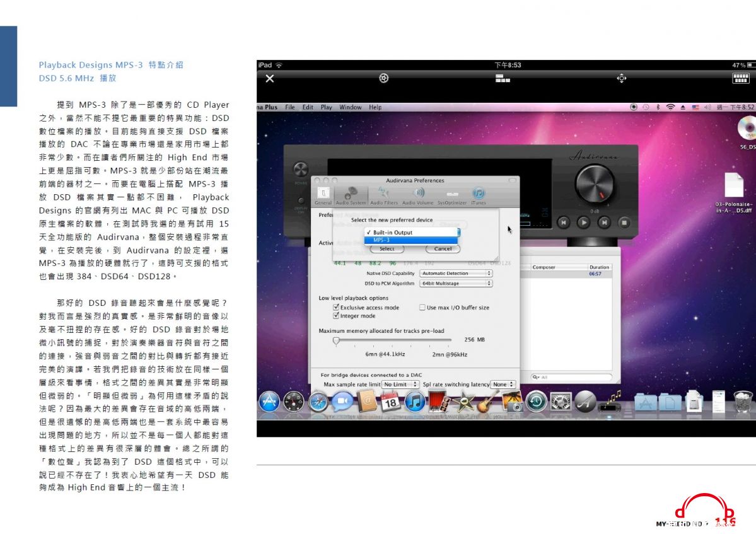The height and width of the screenshot is (534, 756).
Task: Open the remote app special keys panel
Action: click(x=503, y=79)
